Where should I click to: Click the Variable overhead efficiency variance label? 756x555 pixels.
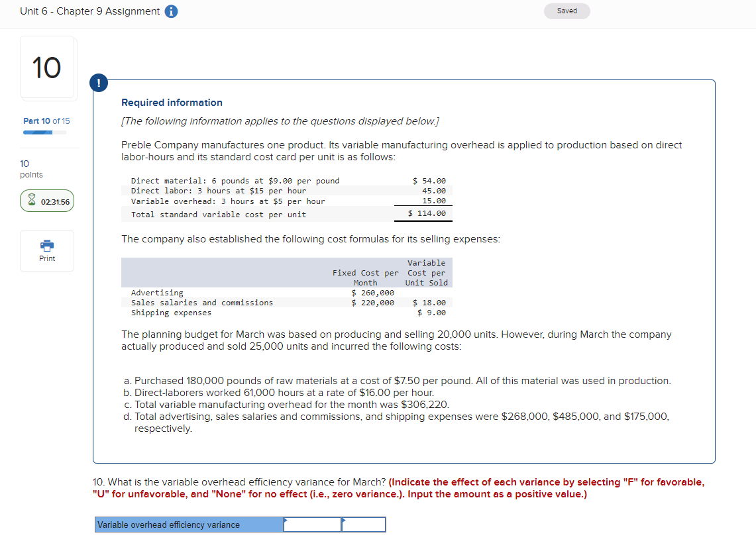(x=189, y=525)
